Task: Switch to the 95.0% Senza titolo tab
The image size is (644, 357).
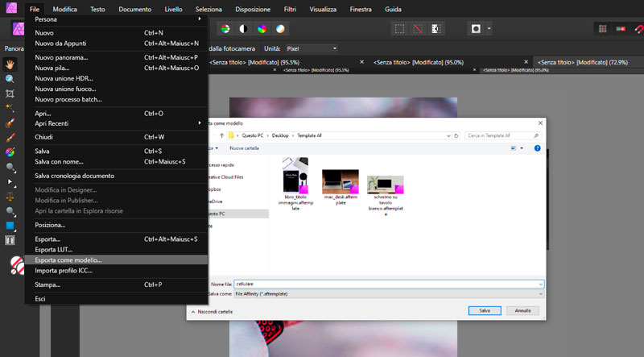Action: 418,62
